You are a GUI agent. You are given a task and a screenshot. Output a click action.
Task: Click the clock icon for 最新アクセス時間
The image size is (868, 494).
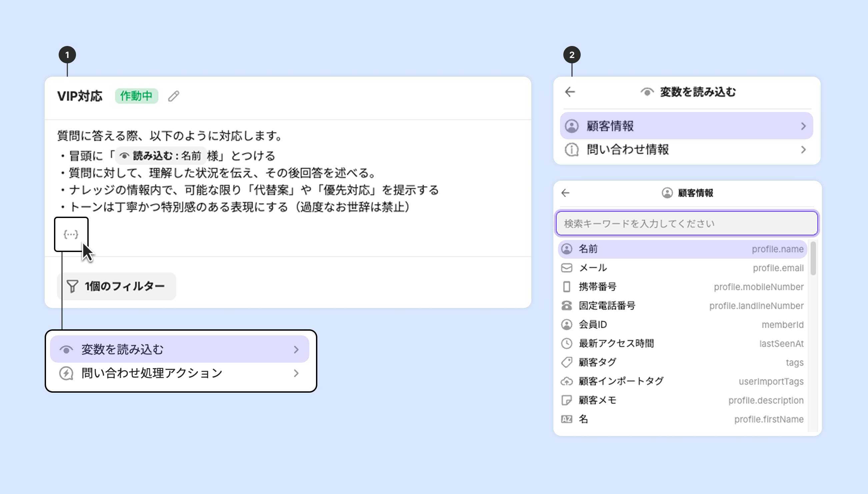(x=566, y=343)
